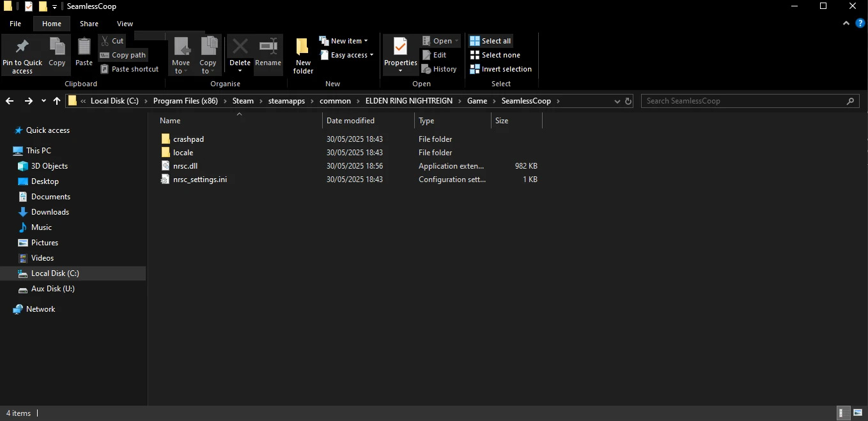This screenshot has height=421, width=868.
Task: Open the File menu tab
Action: click(x=15, y=24)
